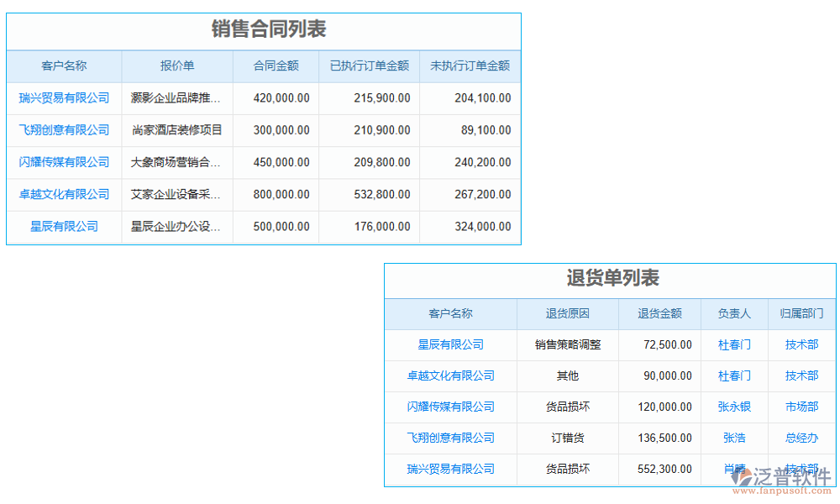Image resolution: width=840 pixels, height=504 pixels.
Task: Sort by the 合同金额 column header
Action: [x=276, y=66]
